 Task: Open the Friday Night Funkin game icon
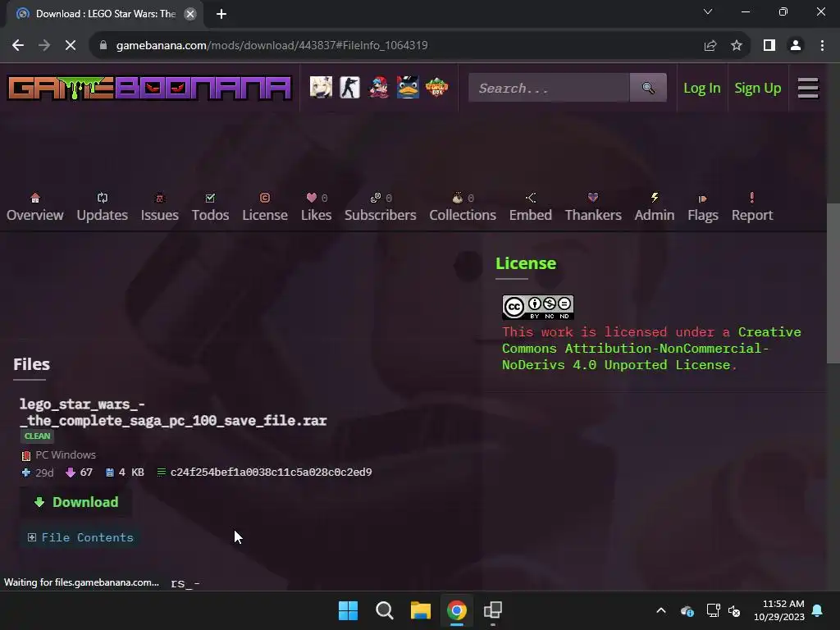379,87
